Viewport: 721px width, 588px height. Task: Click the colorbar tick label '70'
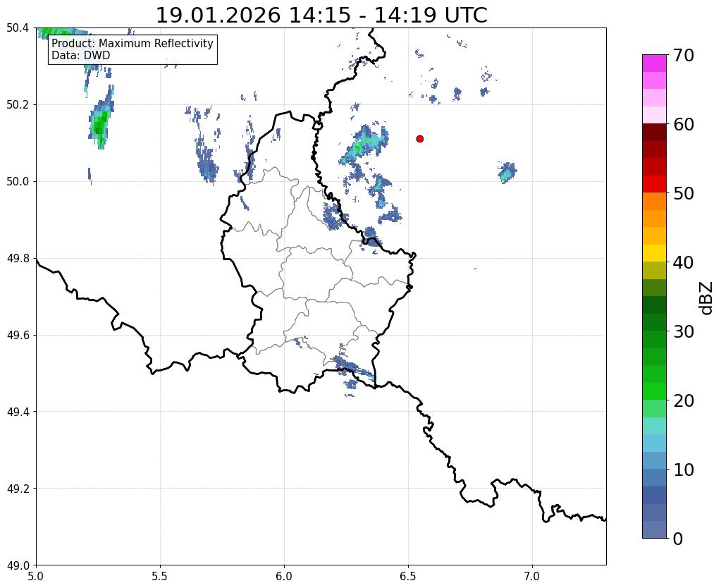(x=684, y=55)
